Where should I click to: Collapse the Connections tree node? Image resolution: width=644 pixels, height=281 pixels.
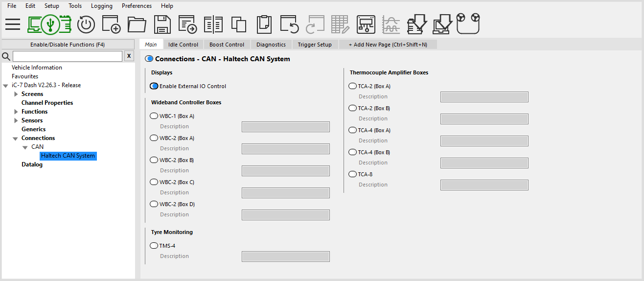tap(16, 139)
